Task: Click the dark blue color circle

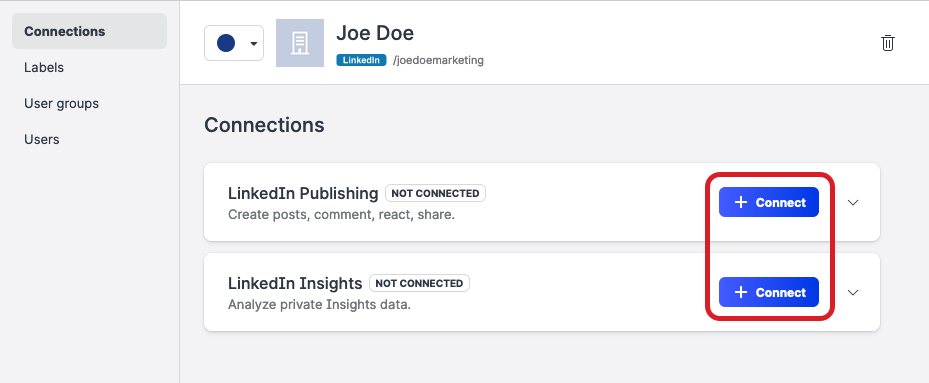Action: point(226,43)
